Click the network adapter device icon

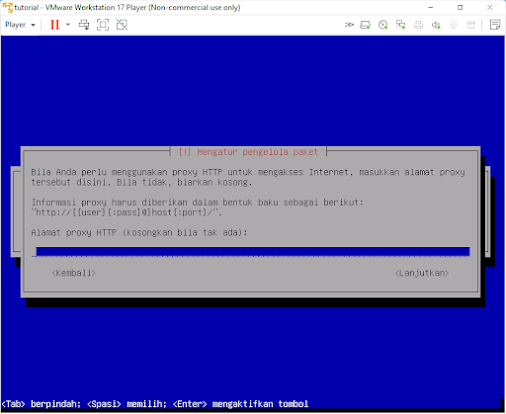[x=401, y=25]
